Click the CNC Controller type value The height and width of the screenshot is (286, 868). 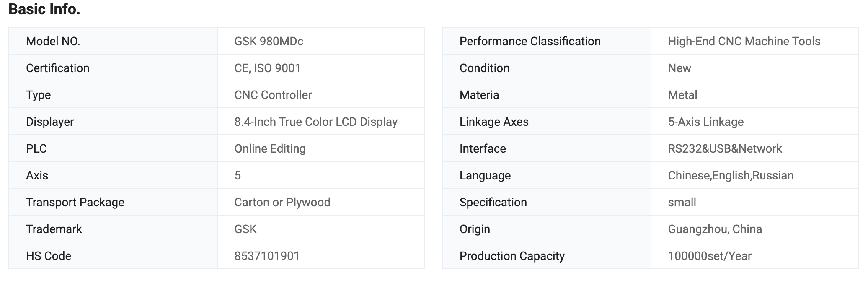[273, 95]
